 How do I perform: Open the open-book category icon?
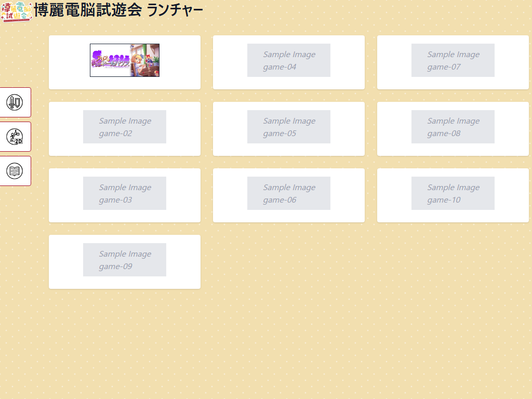point(15,171)
